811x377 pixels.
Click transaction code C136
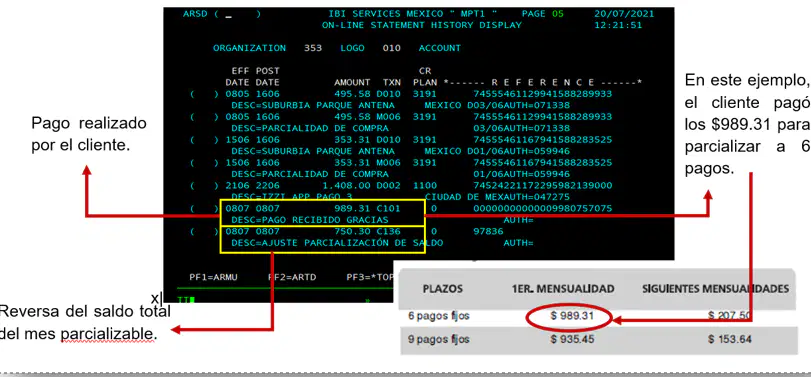(x=388, y=231)
